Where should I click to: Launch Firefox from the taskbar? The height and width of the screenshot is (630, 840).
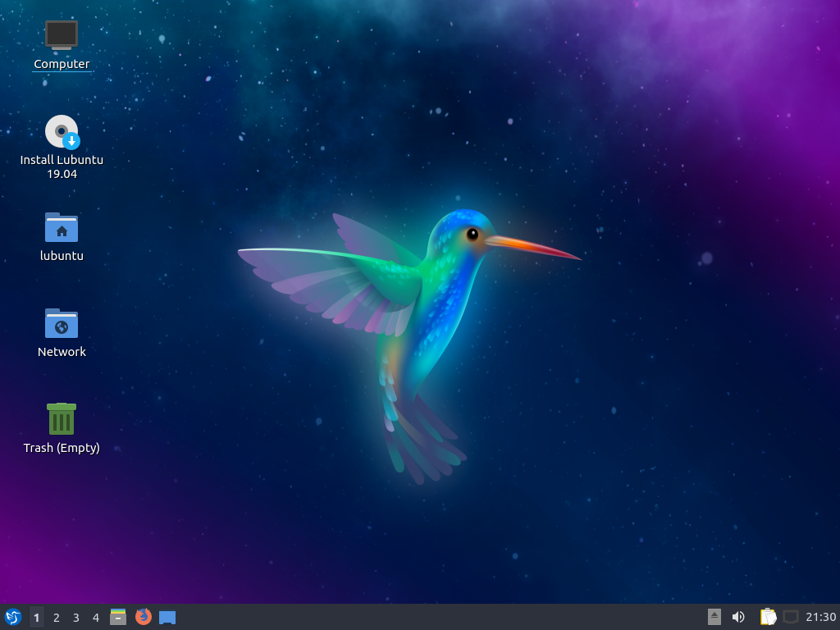(x=144, y=617)
